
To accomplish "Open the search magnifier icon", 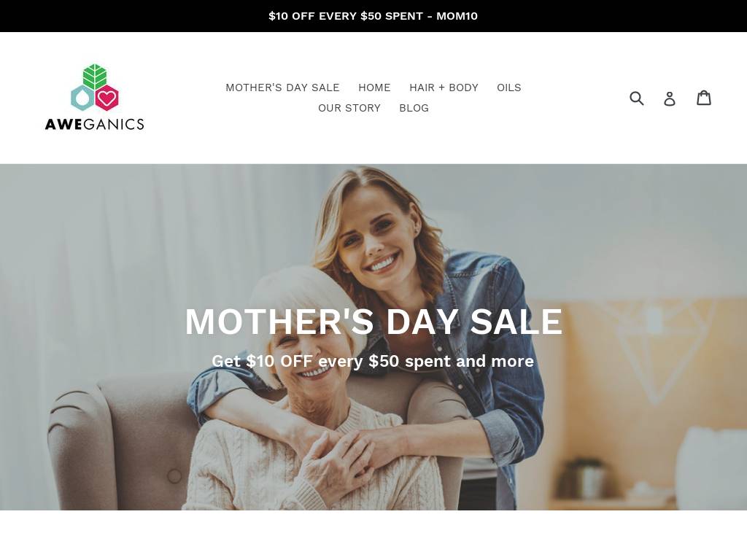I will [636, 98].
